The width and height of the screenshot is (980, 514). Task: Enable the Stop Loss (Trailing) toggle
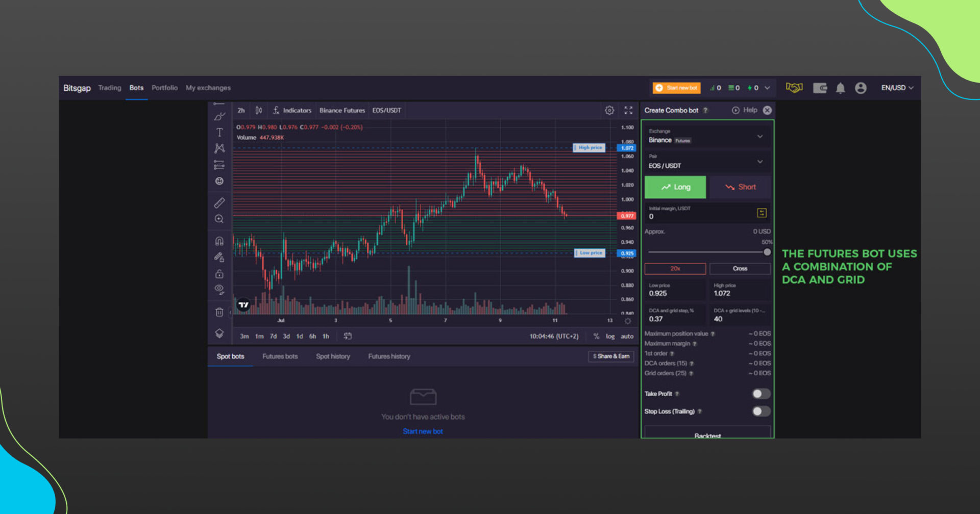pyautogui.click(x=761, y=412)
